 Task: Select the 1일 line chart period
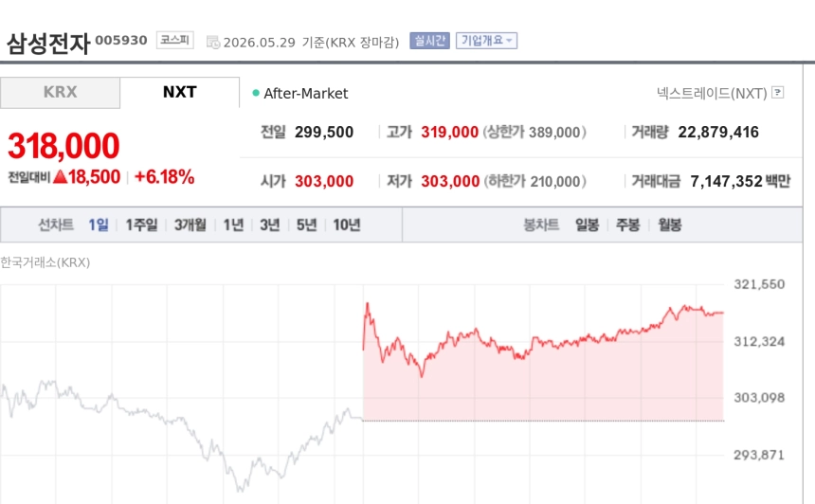click(x=99, y=225)
